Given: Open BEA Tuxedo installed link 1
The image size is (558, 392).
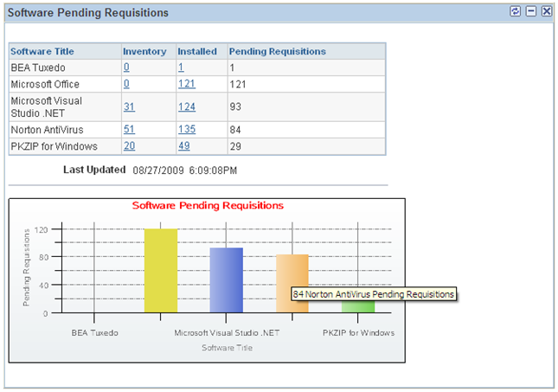Looking at the screenshot, I should pyautogui.click(x=181, y=67).
